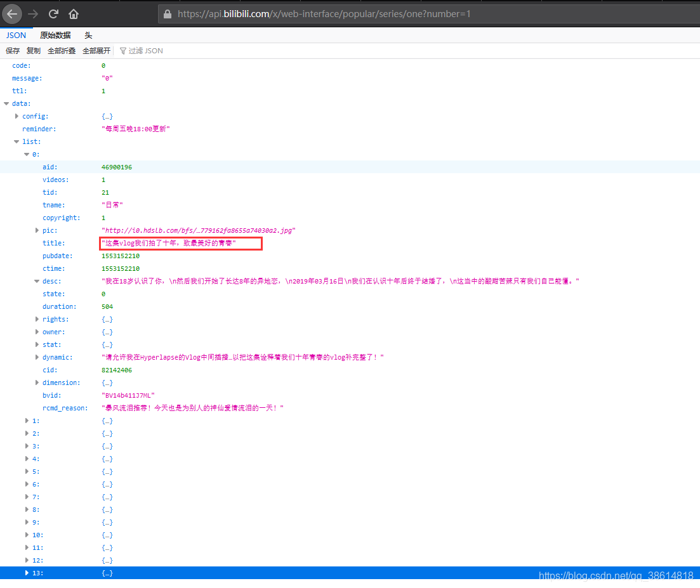700x588 pixels.
Task: Expand list item 4
Action: [x=27, y=459]
